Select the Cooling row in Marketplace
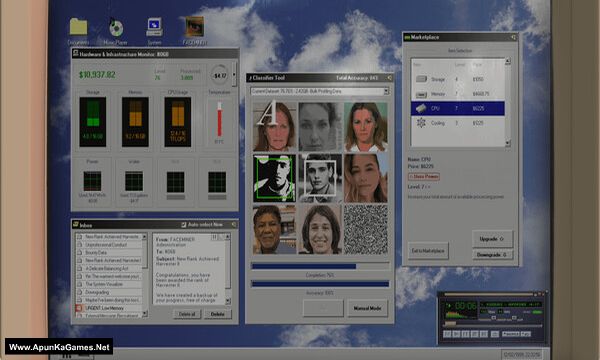The image size is (600, 360). click(458, 123)
